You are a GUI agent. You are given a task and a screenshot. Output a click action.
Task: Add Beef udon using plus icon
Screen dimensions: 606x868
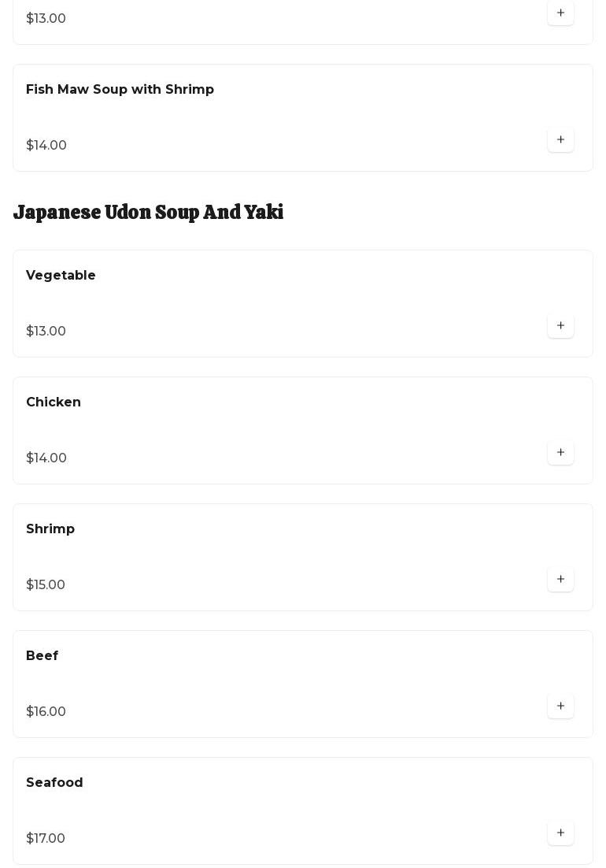coord(560,707)
